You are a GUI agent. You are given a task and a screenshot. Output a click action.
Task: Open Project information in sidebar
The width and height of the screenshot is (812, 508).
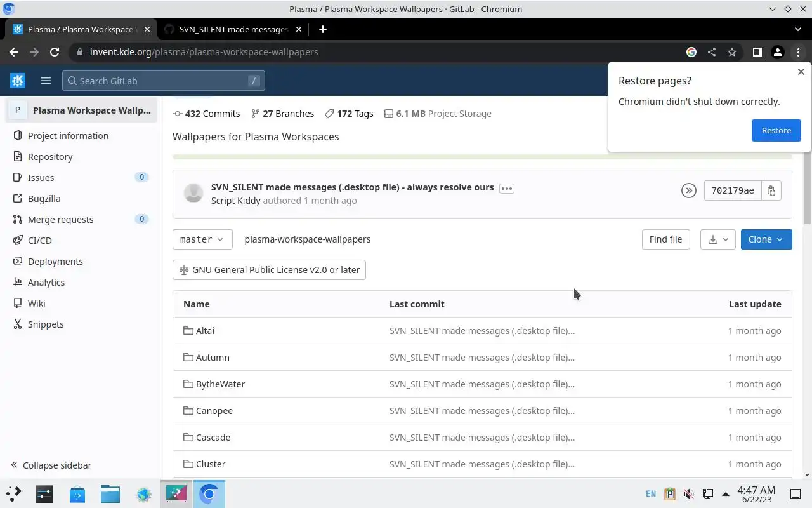coord(81,135)
